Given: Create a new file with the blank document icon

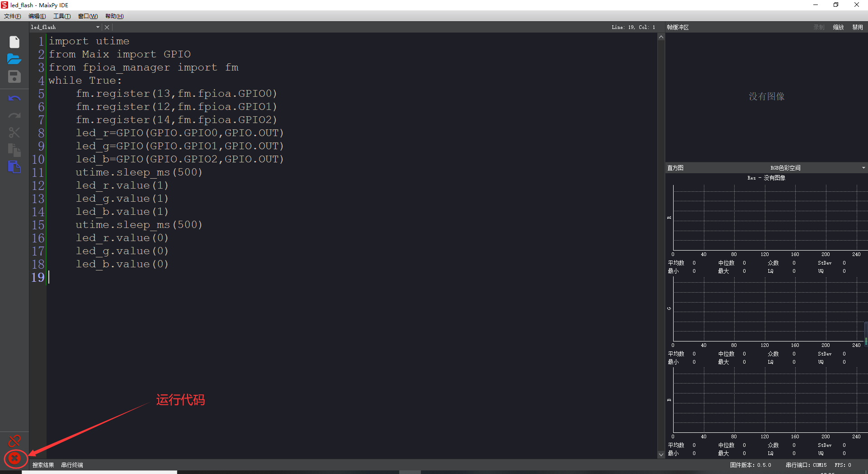Looking at the screenshot, I should point(14,42).
